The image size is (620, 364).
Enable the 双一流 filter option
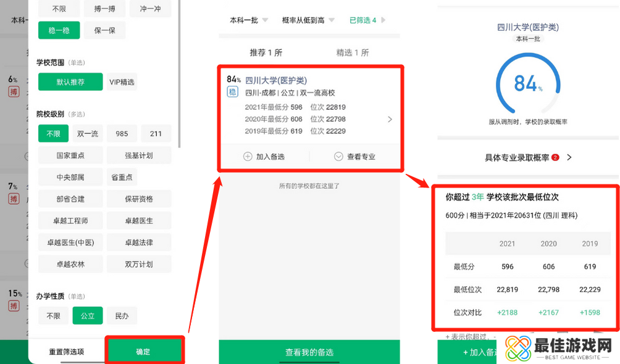point(87,133)
